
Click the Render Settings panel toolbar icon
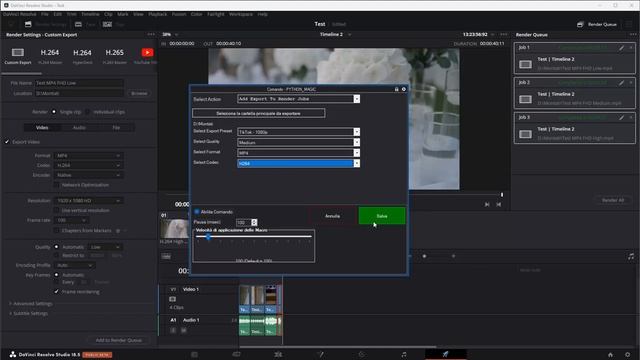pyautogui.click(x=28, y=24)
